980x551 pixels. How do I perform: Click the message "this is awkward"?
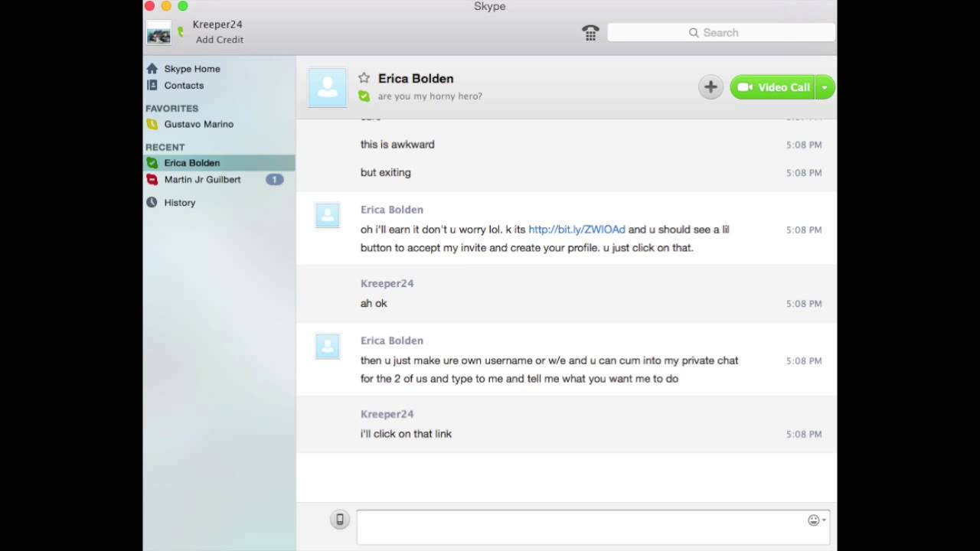click(x=397, y=145)
